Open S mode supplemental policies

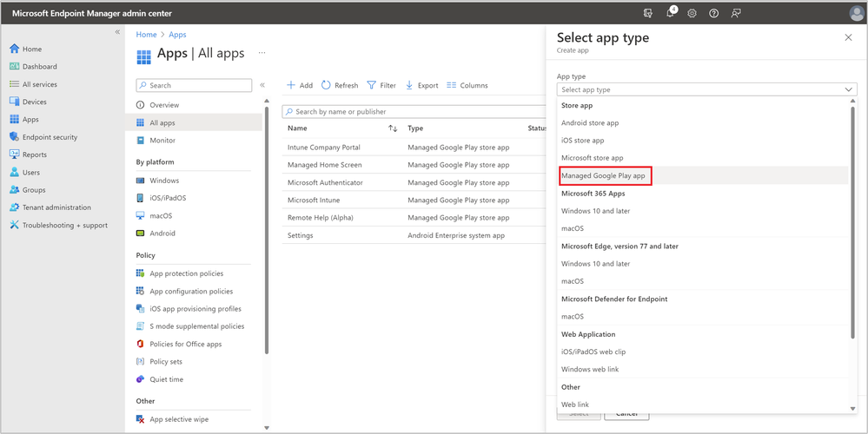pos(199,326)
